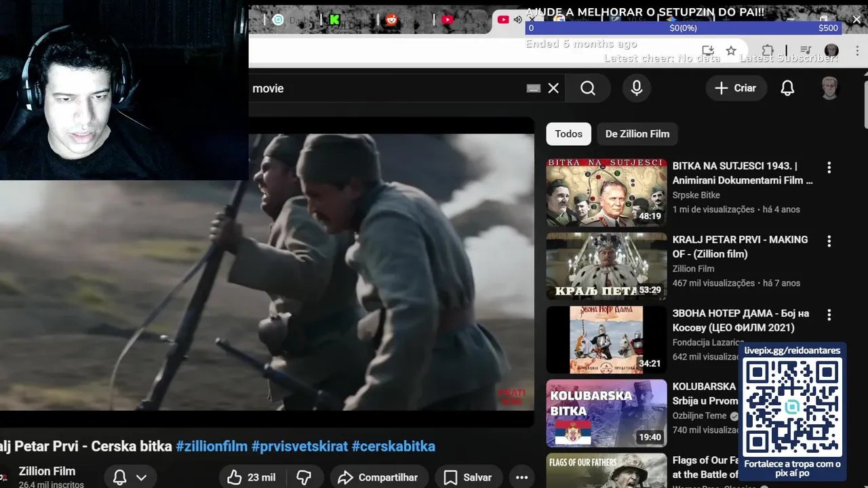Viewport: 868px width, 488px height.
Task: Clear the YouTube search text
Action: coord(553,88)
